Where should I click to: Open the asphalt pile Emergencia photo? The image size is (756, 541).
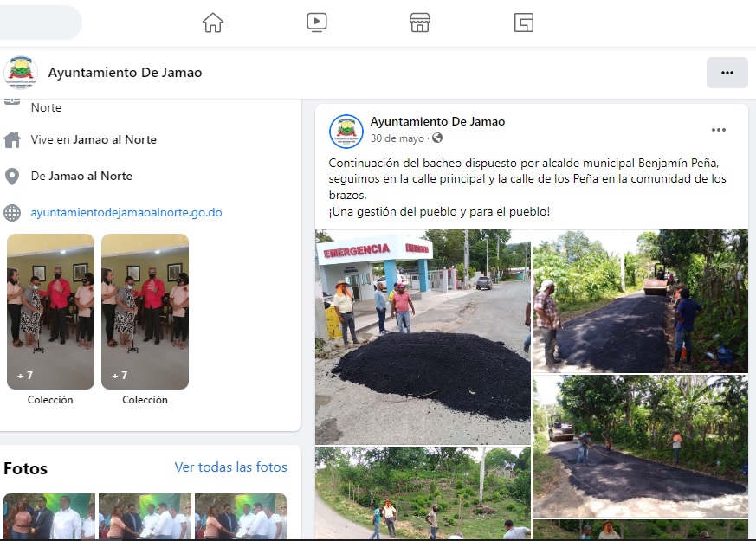423,337
